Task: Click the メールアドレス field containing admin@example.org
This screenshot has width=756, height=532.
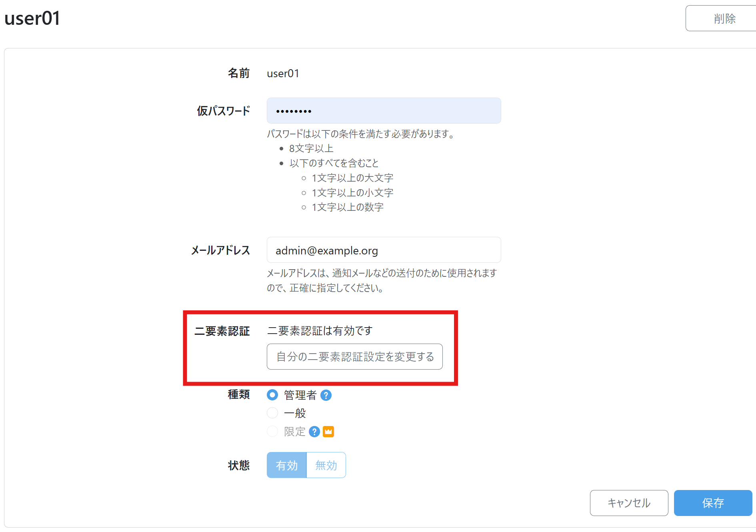Action: 383,250
